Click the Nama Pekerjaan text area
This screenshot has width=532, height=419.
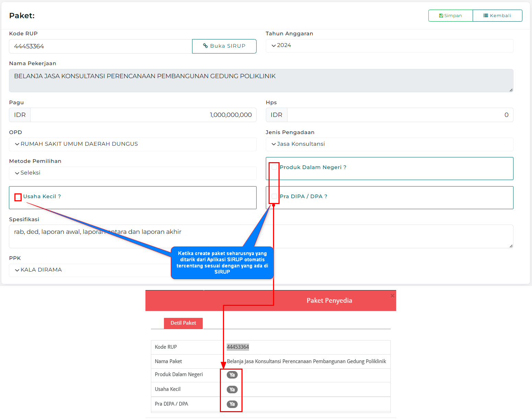[261, 81]
